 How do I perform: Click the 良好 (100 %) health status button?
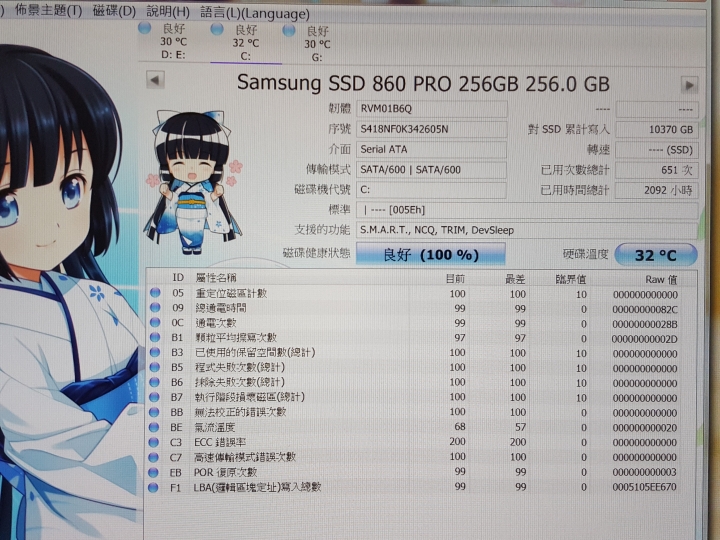tap(431, 254)
